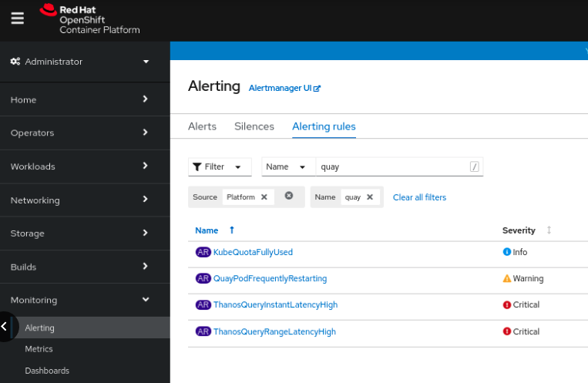Image resolution: width=588 pixels, height=383 pixels.
Task: Open the hamburger navigation menu
Action: pyautogui.click(x=17, y=19)
